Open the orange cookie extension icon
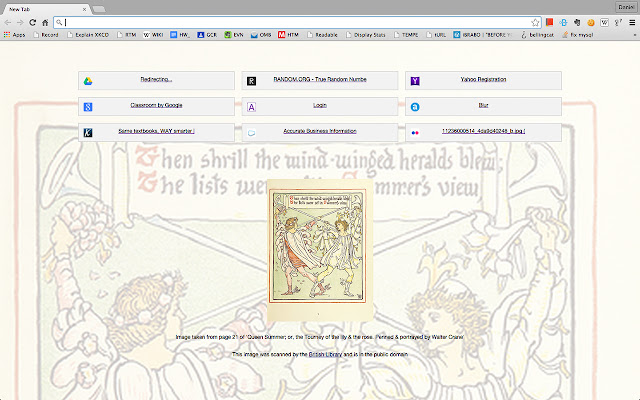 coord(591,22)
